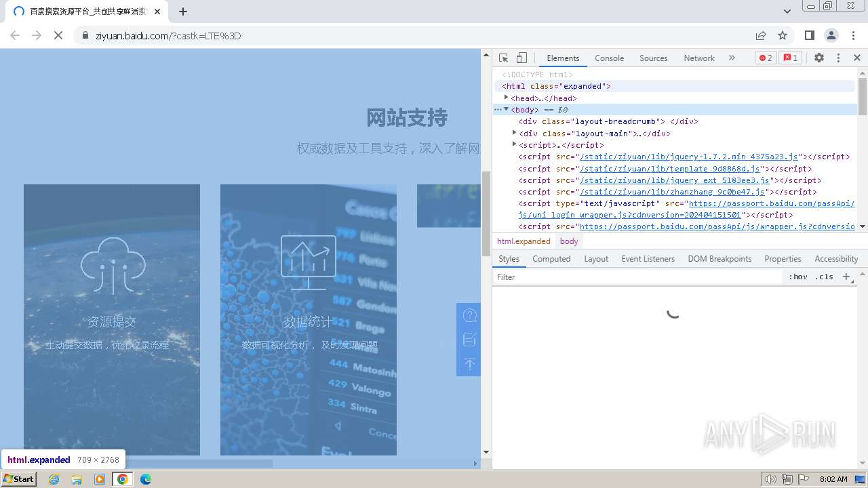This screenshot has width=868, height=488.
Task: Open the help question-mark sidebar icon
Action: (x=469, y=315)
